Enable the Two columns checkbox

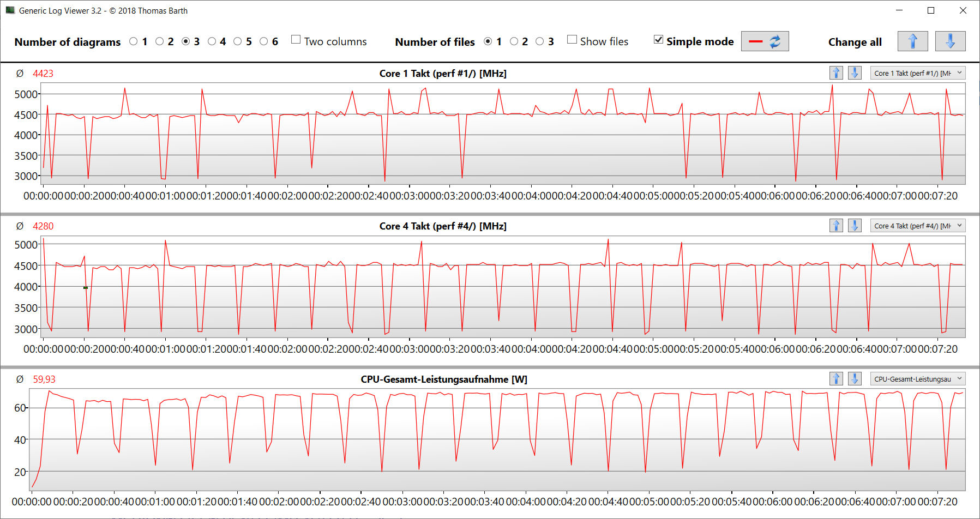tap(296, 40)
